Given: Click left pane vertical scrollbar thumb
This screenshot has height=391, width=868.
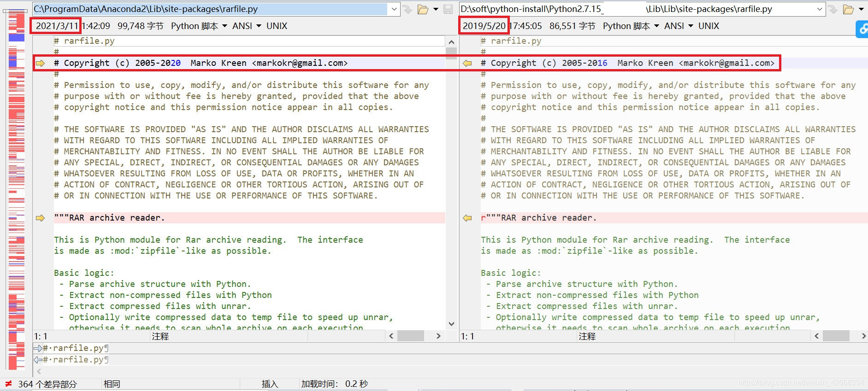Looking at the screenshot, I should [x=451, y=53].
